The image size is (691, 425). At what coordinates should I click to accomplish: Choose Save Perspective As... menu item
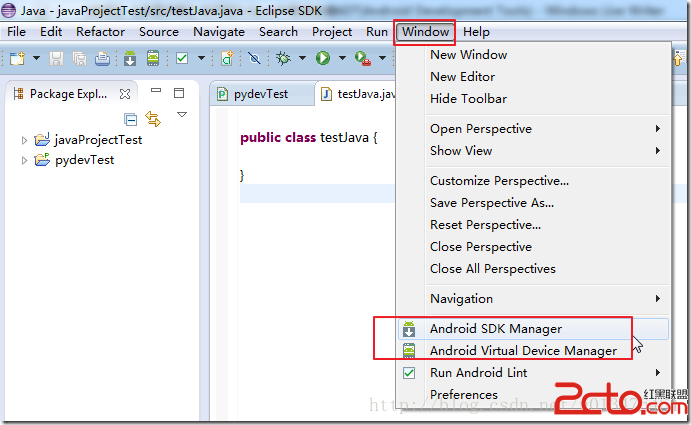[x=533, y=203]
